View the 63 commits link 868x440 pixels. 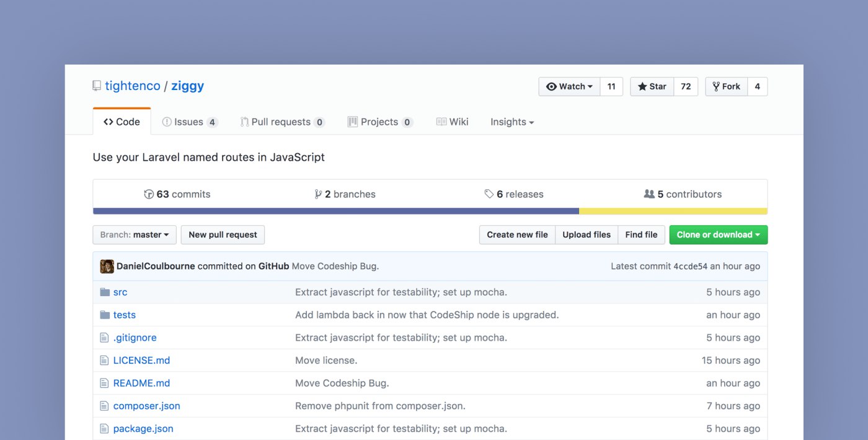(177, 194)
